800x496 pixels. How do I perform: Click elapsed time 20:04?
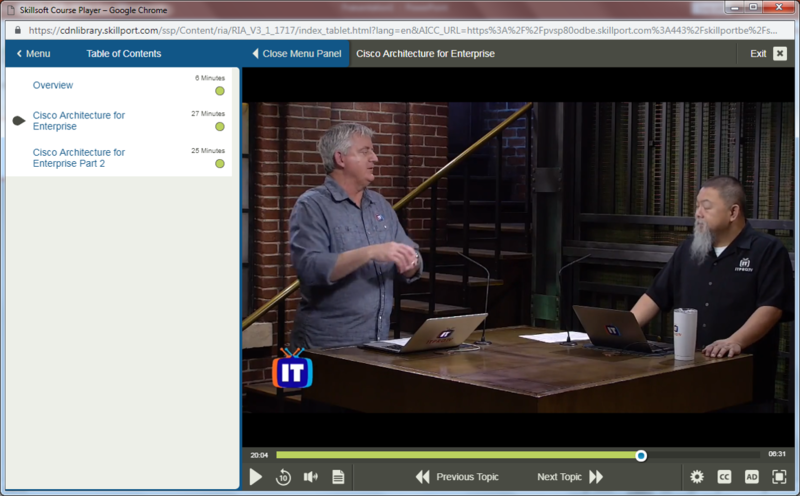click(259, 455)
